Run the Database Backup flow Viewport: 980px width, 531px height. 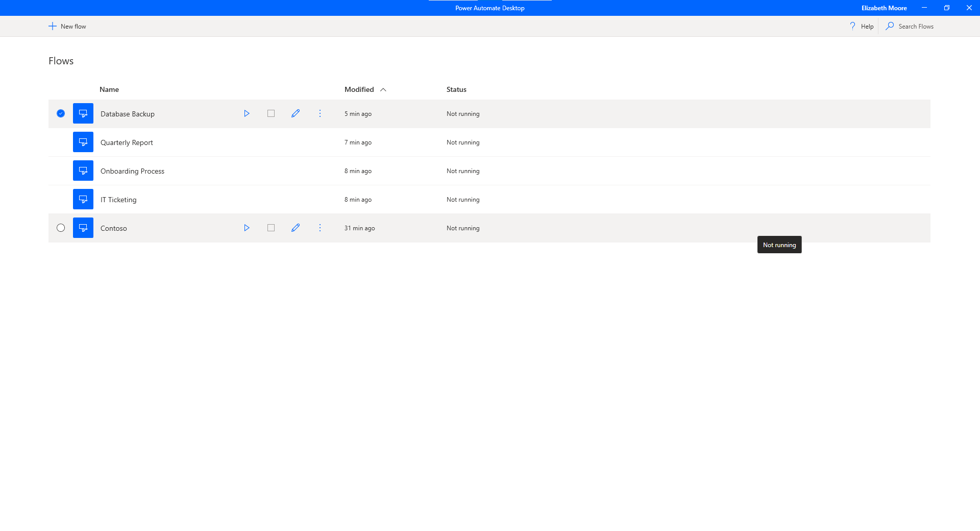(247, 113)
